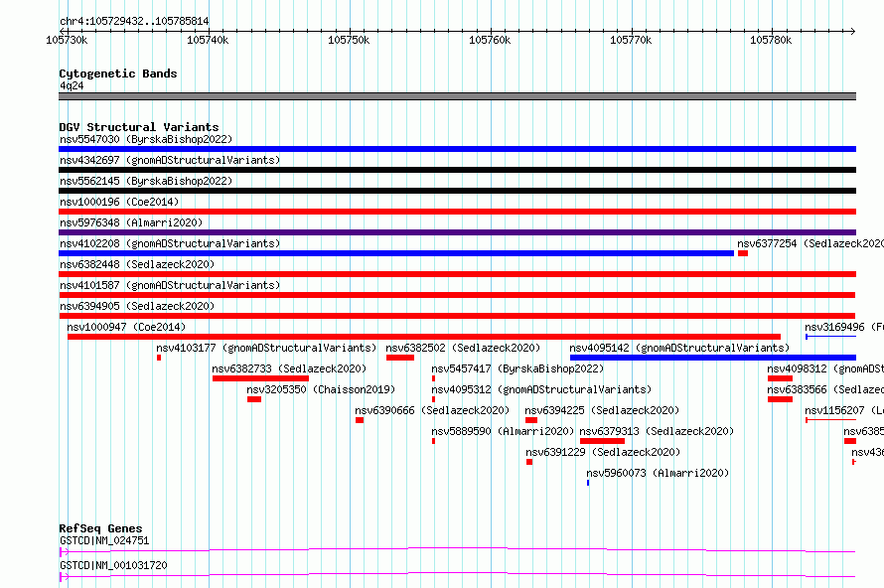Click the nsv6382733 (Sedlazeck2020) red bar

tap(260, 378)
